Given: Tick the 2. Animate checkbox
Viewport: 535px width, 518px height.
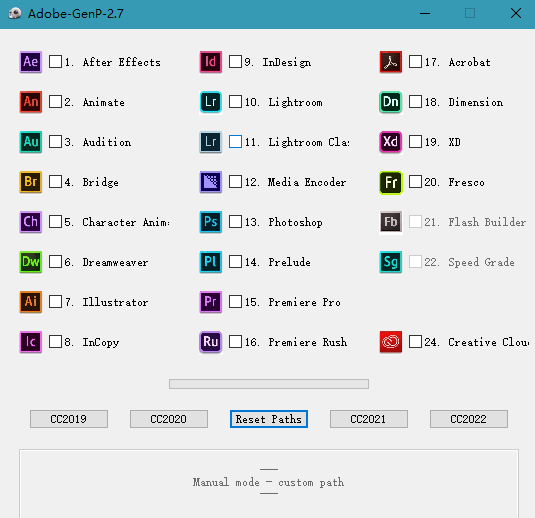Looking at the screenshot, I should [x=55, y=102].
